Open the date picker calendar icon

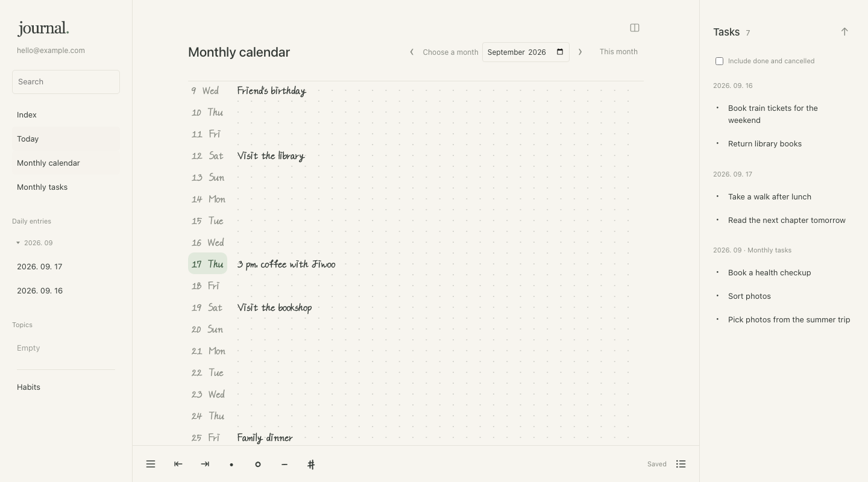point(560,52)
